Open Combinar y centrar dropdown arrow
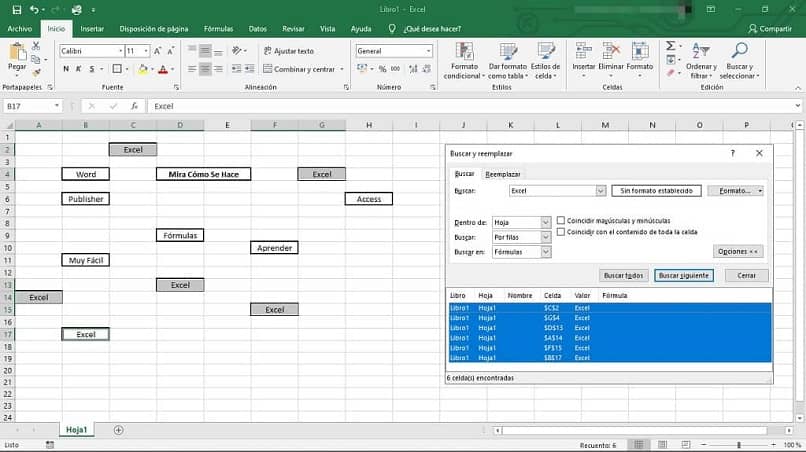 342,69
